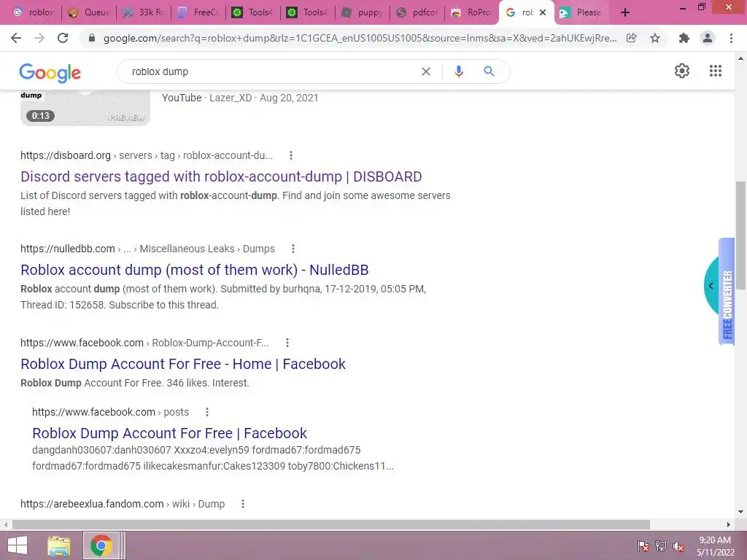Click the 'https://disboard.org' URL text
This screenshot has height=560, width=747.
coord(65,155)
